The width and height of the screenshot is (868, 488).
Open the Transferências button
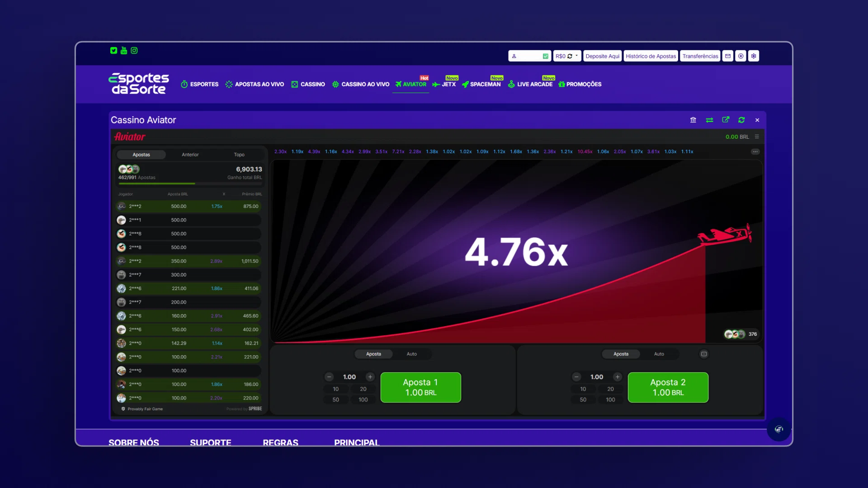[700, 56]
